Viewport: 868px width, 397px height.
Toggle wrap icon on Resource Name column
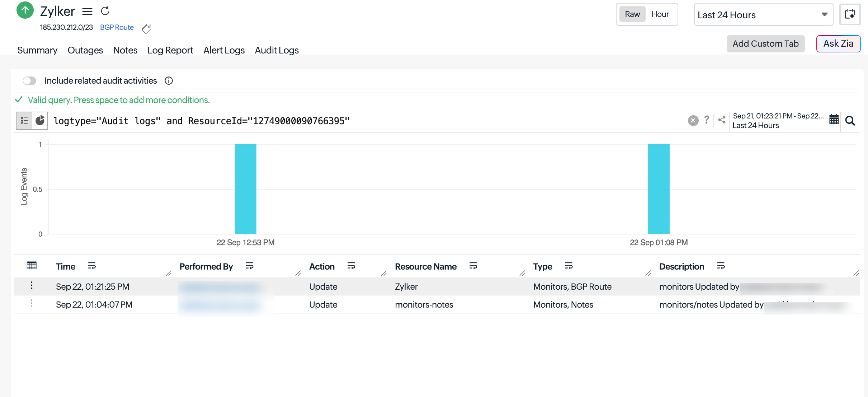tap(473, 266)
